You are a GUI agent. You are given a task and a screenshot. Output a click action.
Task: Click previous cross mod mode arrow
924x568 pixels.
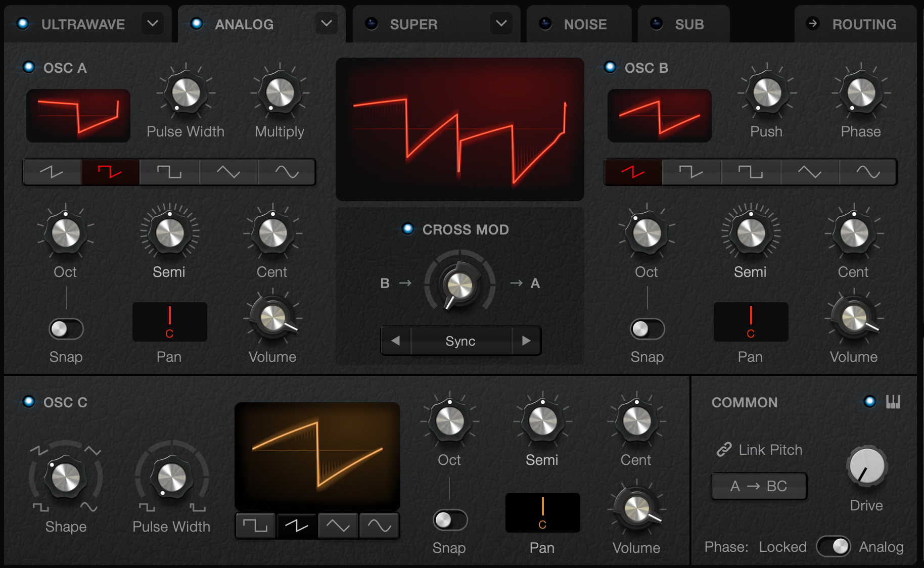pyautogui.click(x=396, y=341)
